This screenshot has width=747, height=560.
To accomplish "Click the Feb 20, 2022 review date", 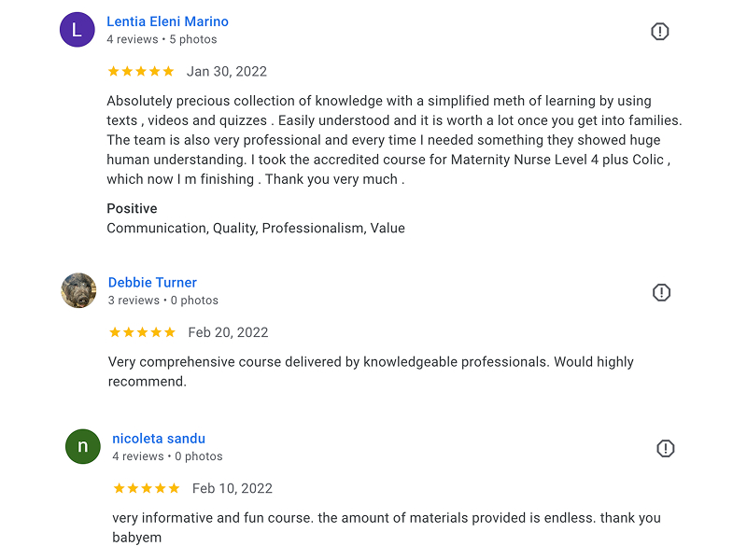I will (228, 332).
